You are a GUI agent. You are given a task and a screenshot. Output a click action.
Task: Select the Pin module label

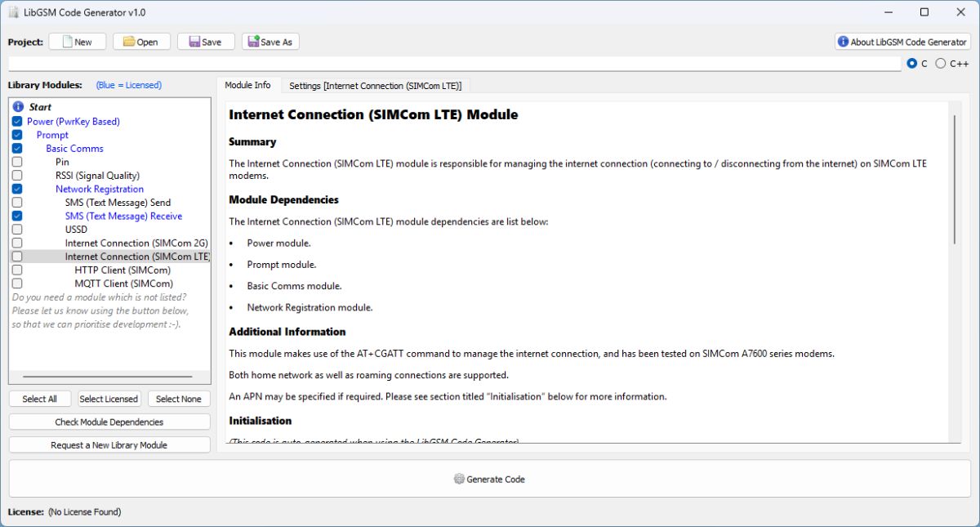click(62, 162)
